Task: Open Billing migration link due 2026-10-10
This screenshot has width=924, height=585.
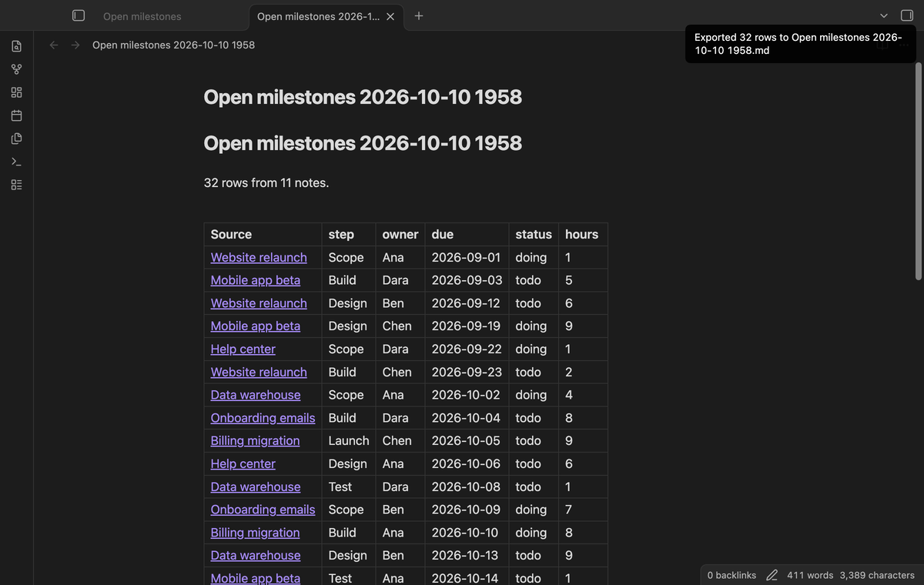Action: pos(255,533)
